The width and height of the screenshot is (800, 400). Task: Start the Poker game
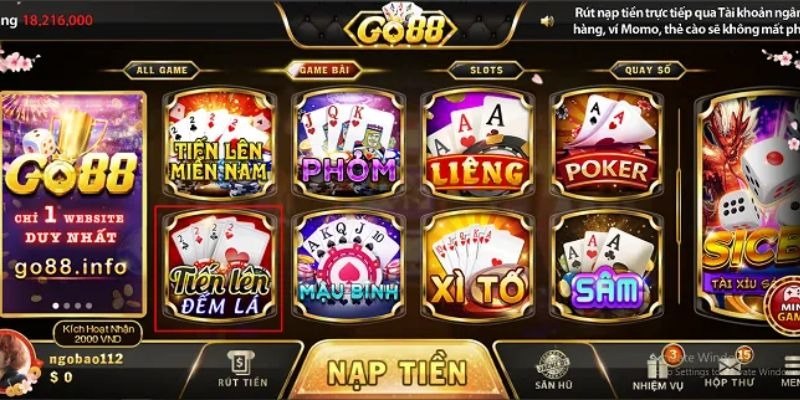[x=607, y=143]
